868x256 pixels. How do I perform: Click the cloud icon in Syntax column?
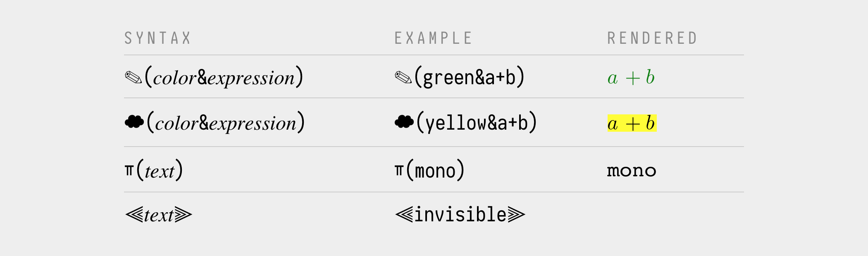[134, 122]
